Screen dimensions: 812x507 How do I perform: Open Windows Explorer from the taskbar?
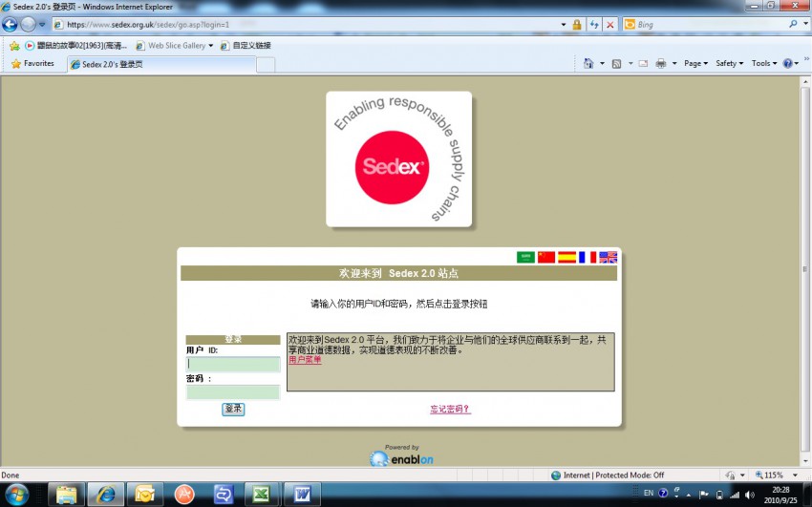point(66,495)
